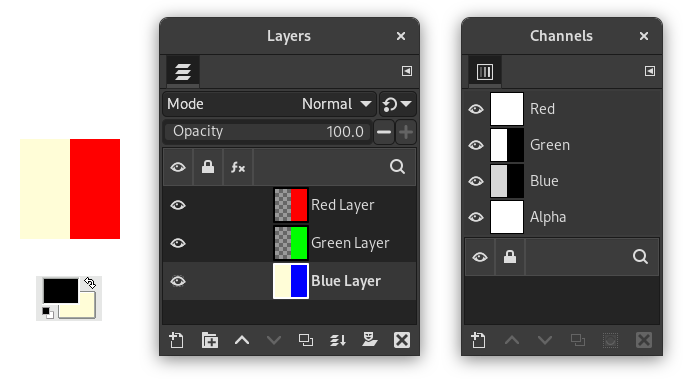Duplicate the channel icon
Viewport: 683px width, 379px height.
[x=578, y=340]
